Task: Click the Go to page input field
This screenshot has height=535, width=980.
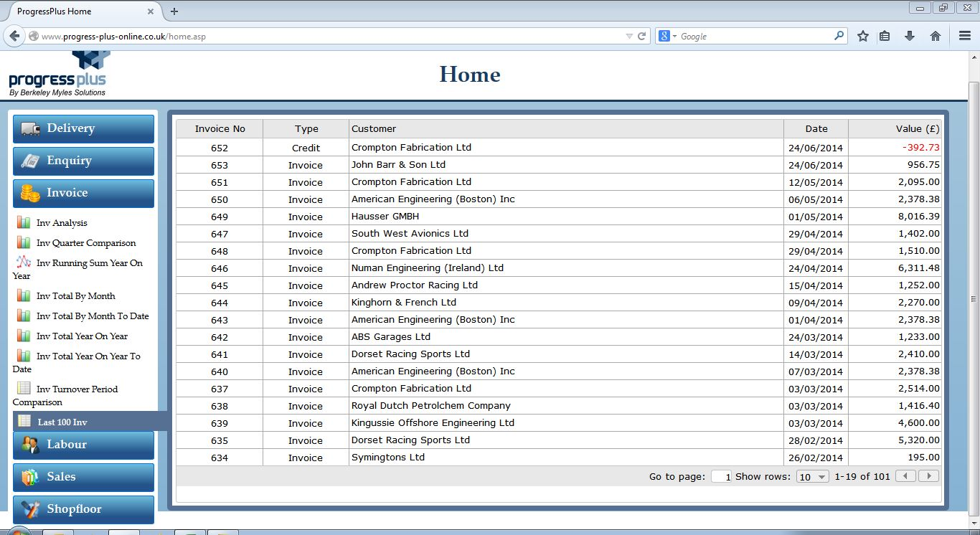Action: 721,477
